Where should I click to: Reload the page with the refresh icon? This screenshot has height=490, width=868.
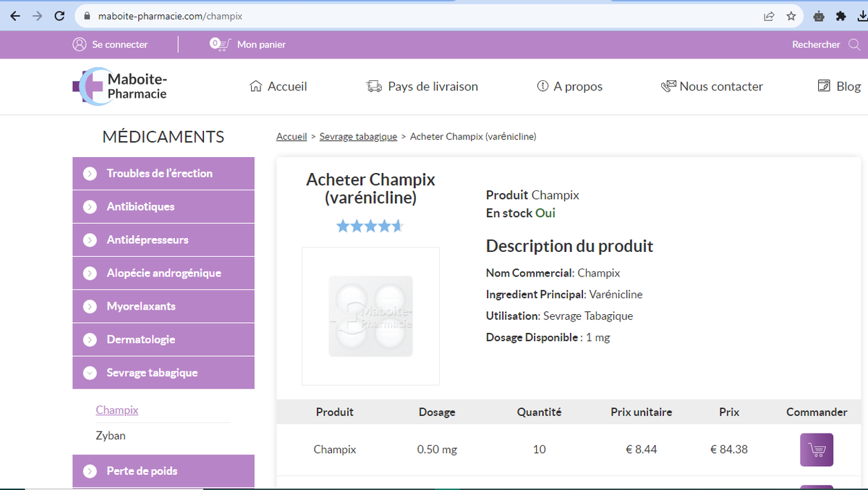click(59, 16)
